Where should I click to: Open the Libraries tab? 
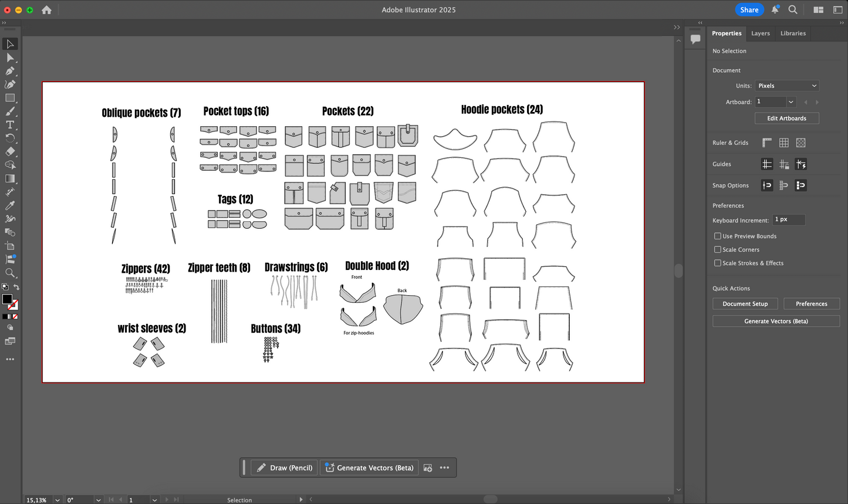(x=793, y=33)
